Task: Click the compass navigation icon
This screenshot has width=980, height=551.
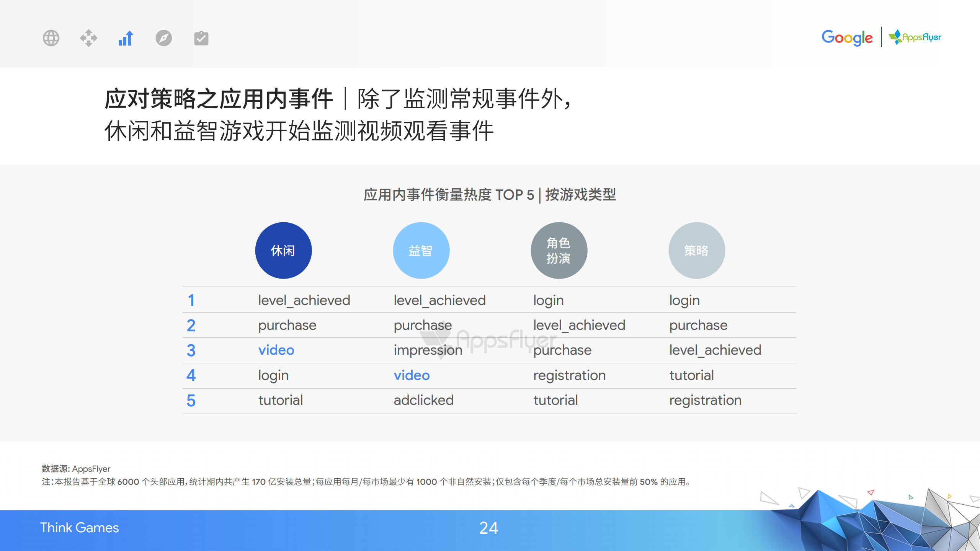Action: [x=163, y=38]
